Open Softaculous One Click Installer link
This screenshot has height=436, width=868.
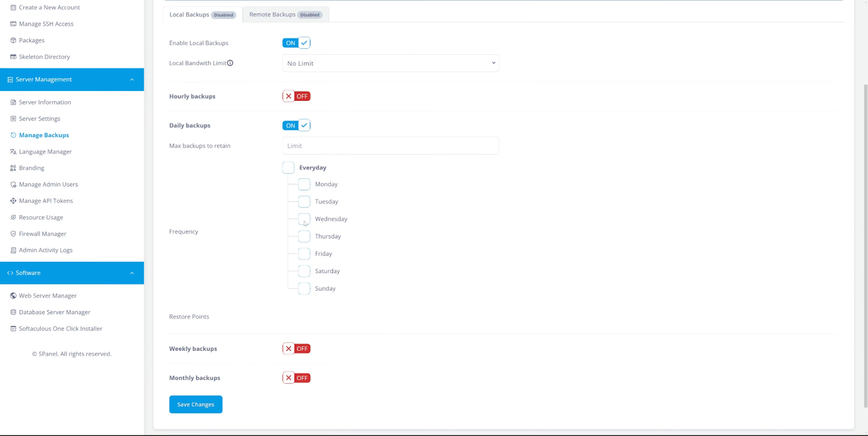click(x=61, y=329)
